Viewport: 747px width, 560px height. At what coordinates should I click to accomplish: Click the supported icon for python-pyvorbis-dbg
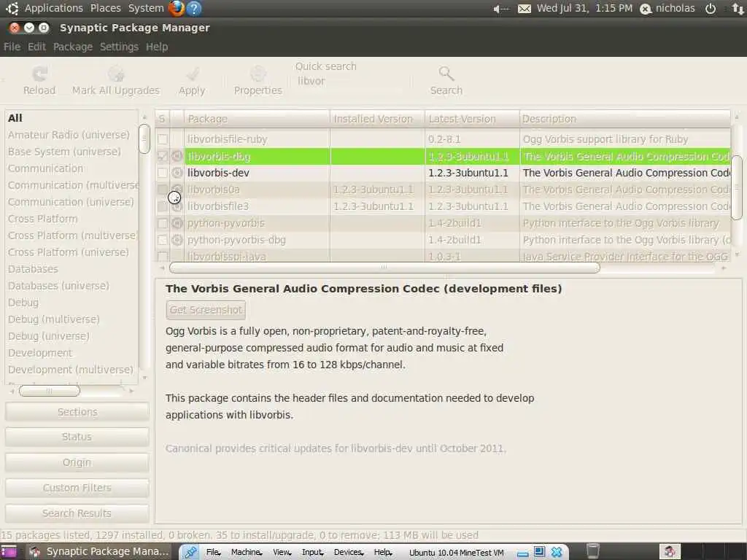[x=177, y=239]
